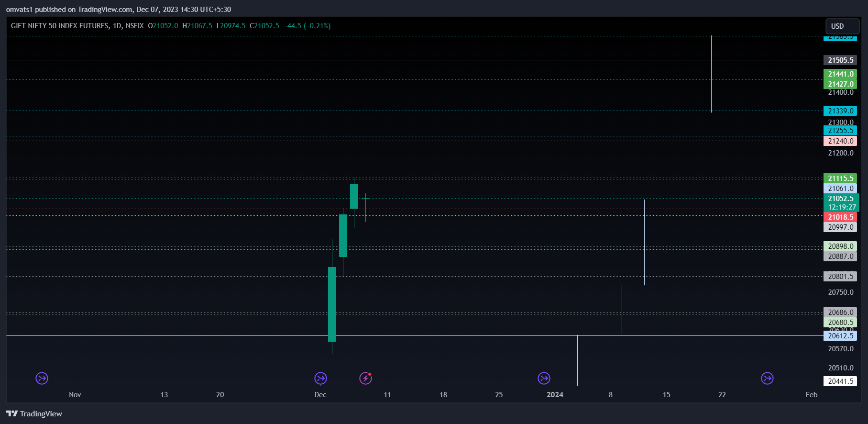The width and height of the screenshot is (868, 424).
Task: Click the 21505.5 price label
Action: click(x=840, y=60)
